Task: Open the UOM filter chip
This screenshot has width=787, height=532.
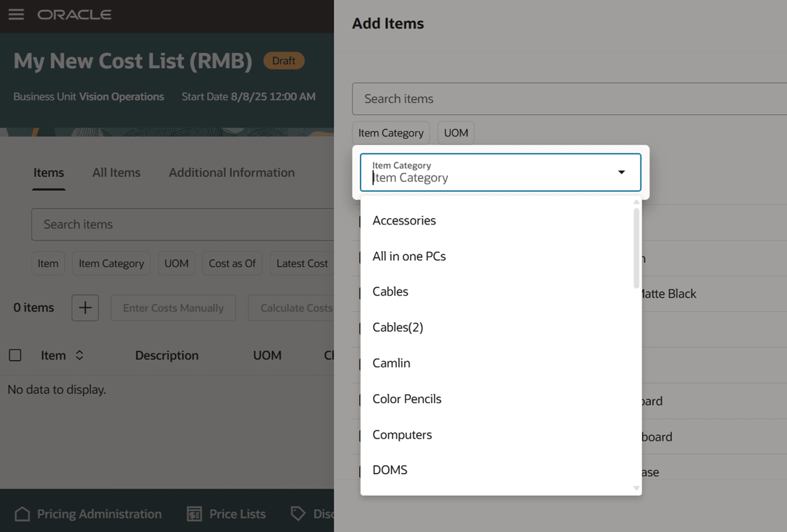Action: tap(456, 132)
